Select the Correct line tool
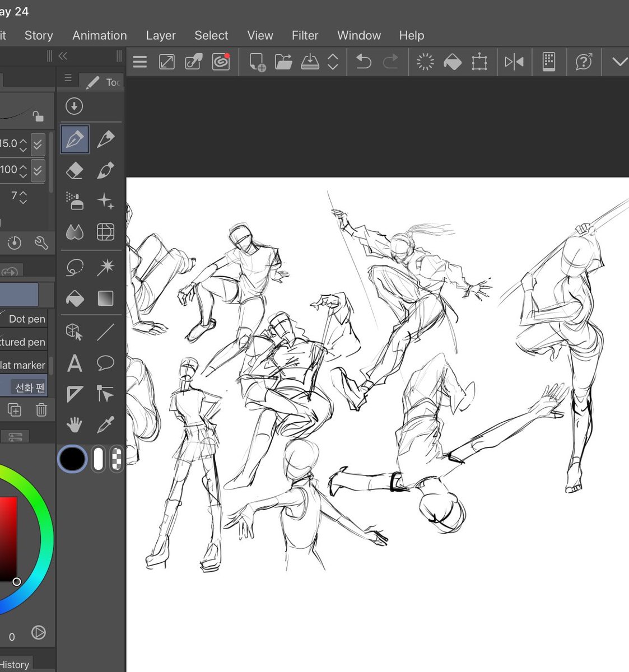629x672 pixels. tap(105, 394)
